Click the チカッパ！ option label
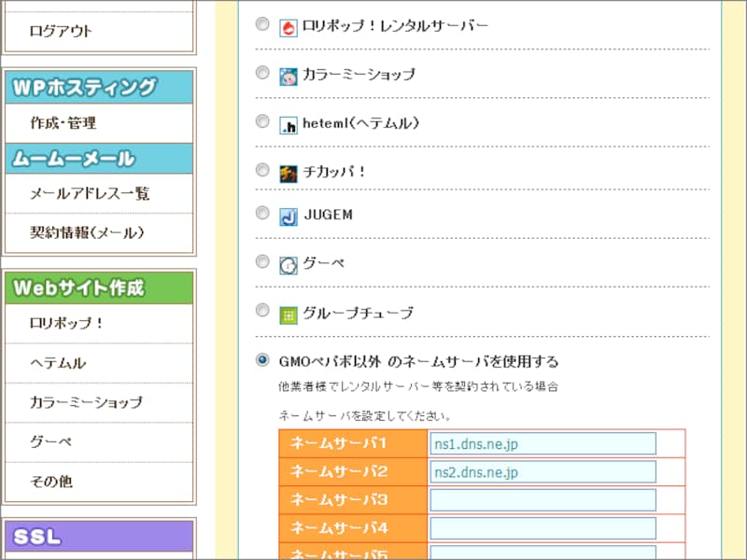The width and height of the screenshot is (747, 560). 334,172
